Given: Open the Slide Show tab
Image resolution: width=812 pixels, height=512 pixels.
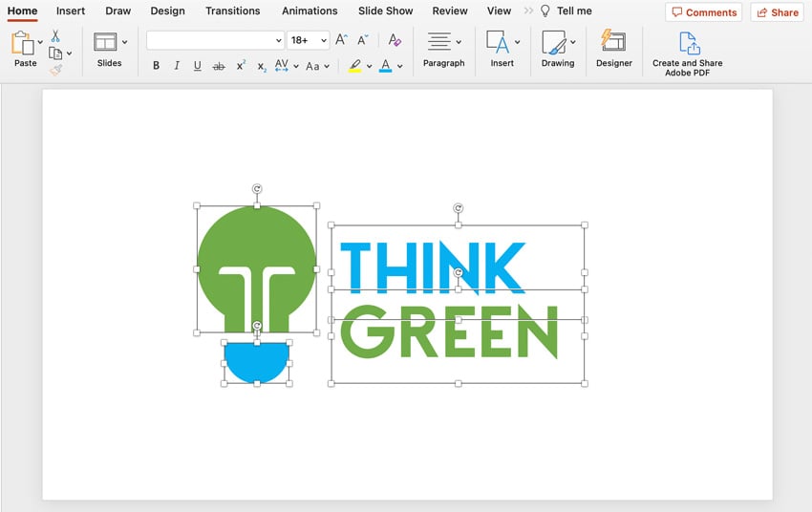Looking at the screenshot, I should (385, 11).
